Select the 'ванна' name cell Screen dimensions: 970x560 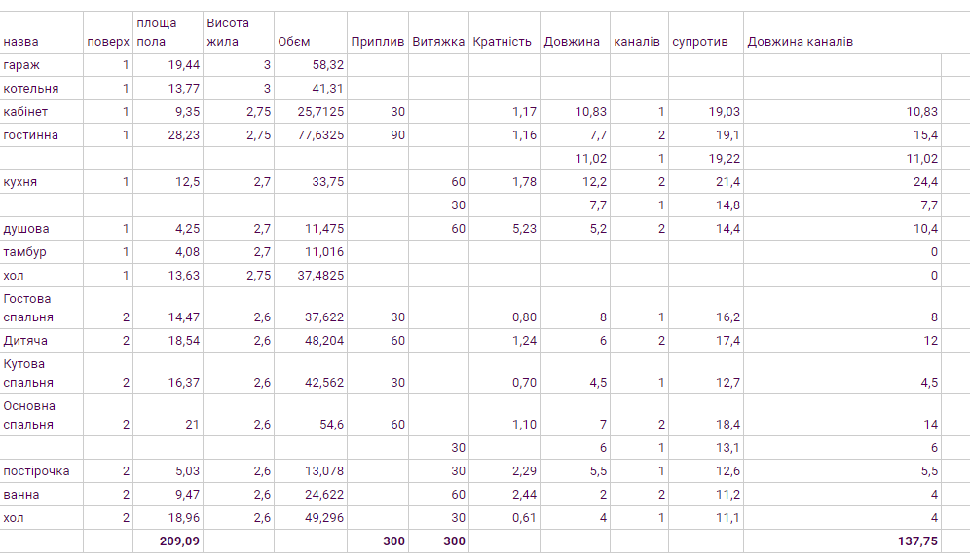42,495
